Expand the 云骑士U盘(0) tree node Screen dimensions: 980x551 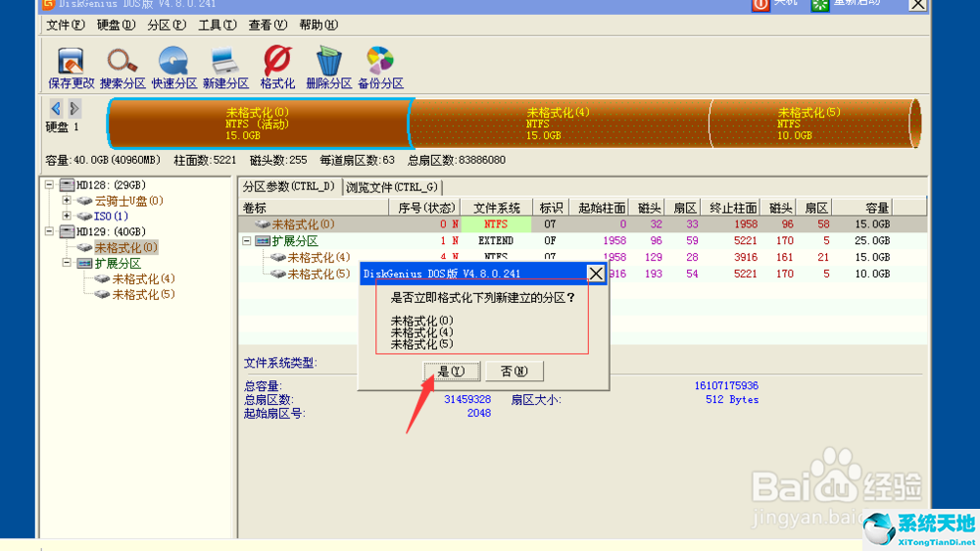(67, 201)
